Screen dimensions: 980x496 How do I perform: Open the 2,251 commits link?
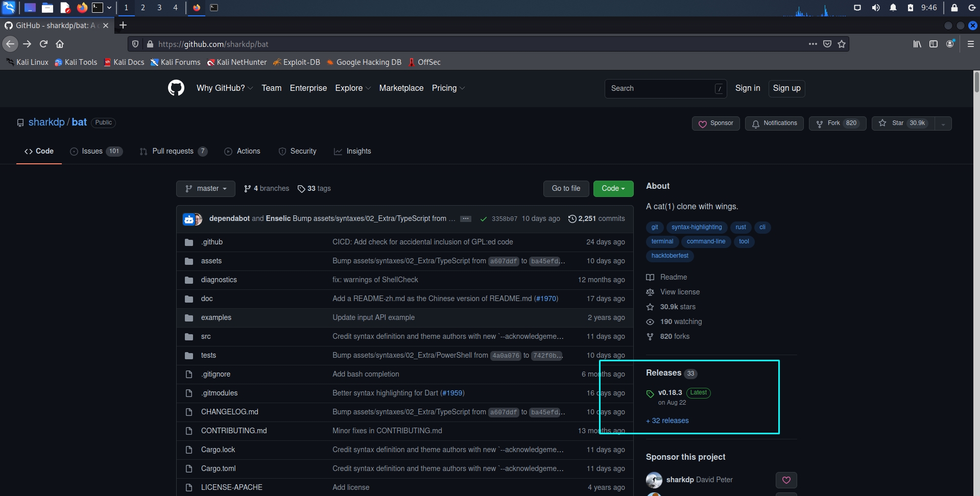click(x=596, y=218)
